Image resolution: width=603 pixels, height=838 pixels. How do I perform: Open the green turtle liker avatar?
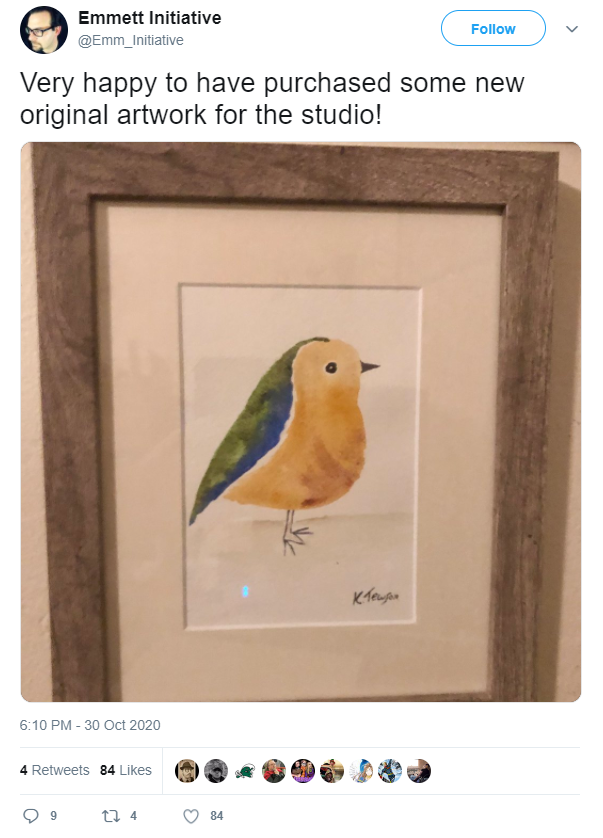(245, 771)
